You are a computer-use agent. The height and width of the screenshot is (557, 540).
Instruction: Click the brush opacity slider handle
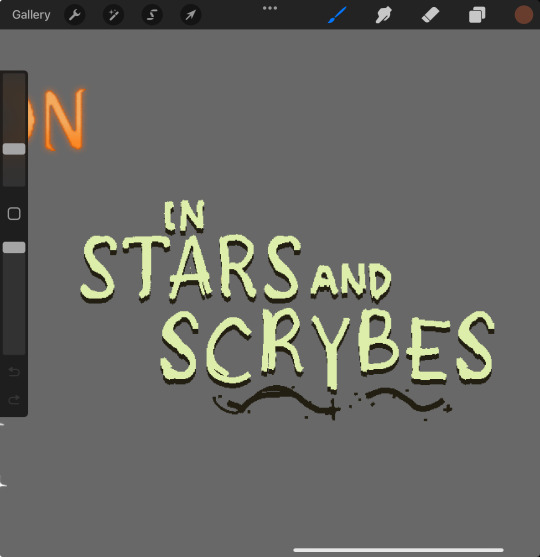click(14, 248)
